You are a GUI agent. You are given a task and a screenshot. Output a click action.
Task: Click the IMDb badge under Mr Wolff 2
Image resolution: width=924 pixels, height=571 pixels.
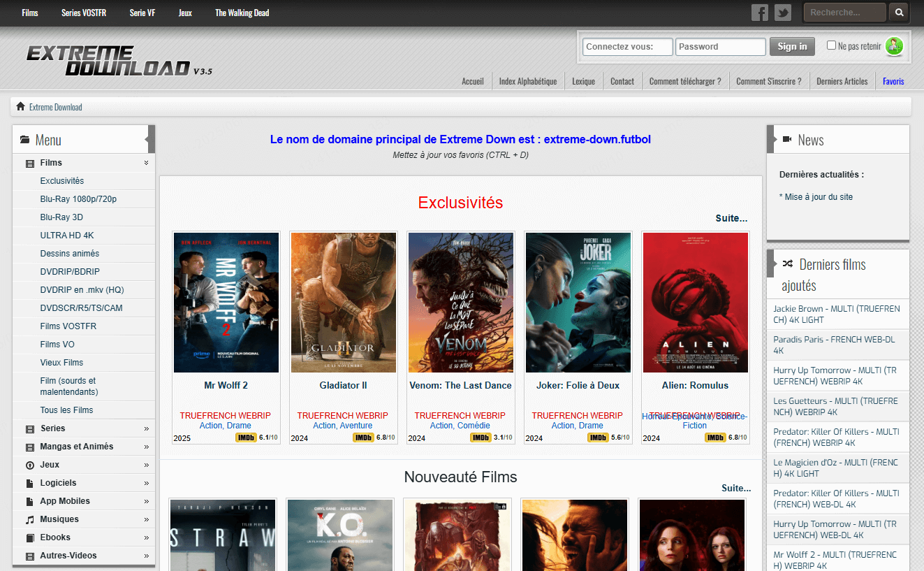(246, 438)
